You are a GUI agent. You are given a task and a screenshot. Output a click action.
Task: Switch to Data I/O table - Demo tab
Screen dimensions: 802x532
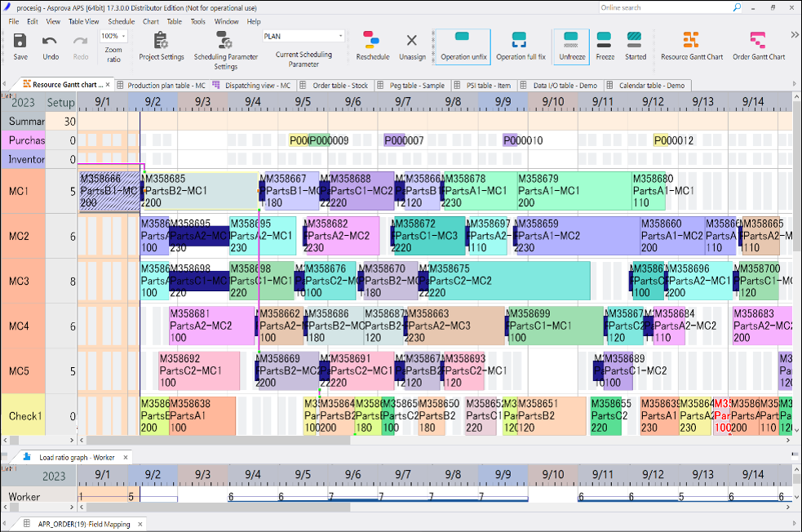click(x=559, y=86)
